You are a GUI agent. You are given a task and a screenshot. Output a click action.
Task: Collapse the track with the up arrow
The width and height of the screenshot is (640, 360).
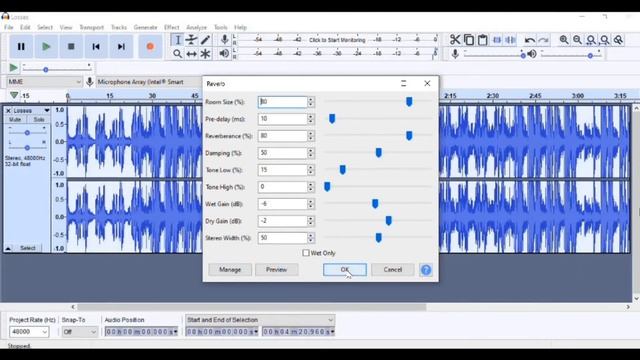click(x=8, y=248)
